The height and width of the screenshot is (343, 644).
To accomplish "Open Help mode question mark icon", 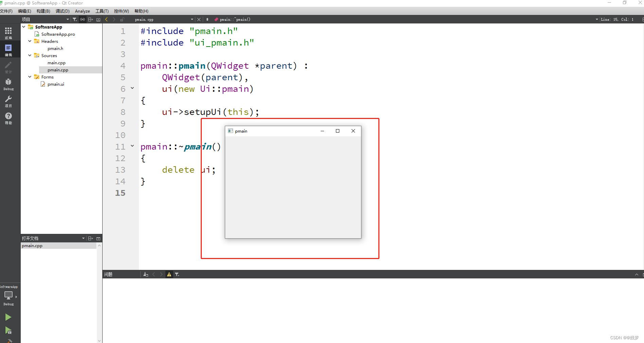I will coord(8,118).
